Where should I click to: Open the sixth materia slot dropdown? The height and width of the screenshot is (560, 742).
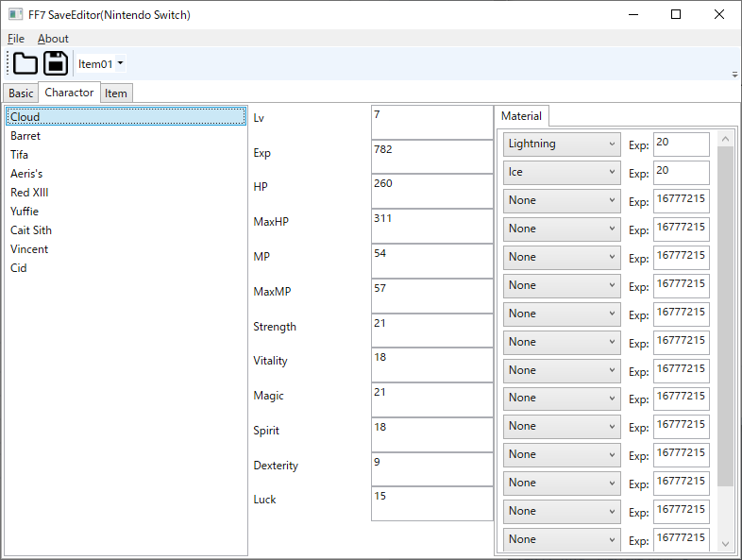point(562,286)
